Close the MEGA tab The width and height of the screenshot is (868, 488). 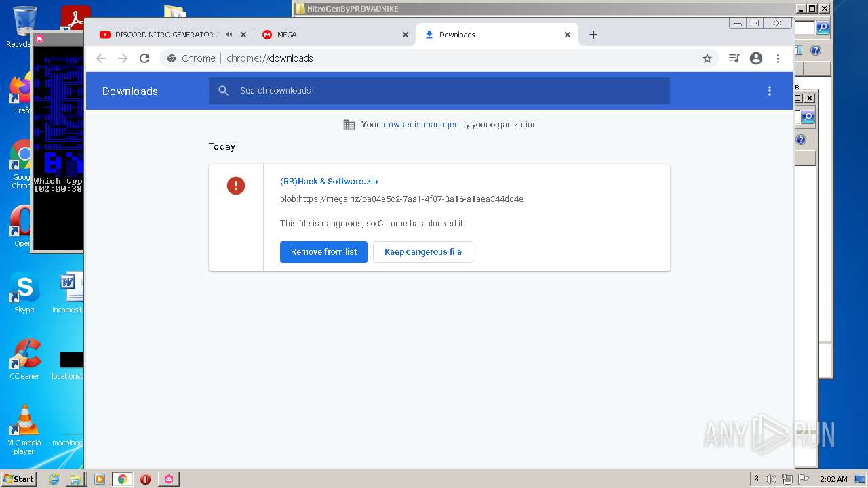pyautogui.click(x=406, y=35)
